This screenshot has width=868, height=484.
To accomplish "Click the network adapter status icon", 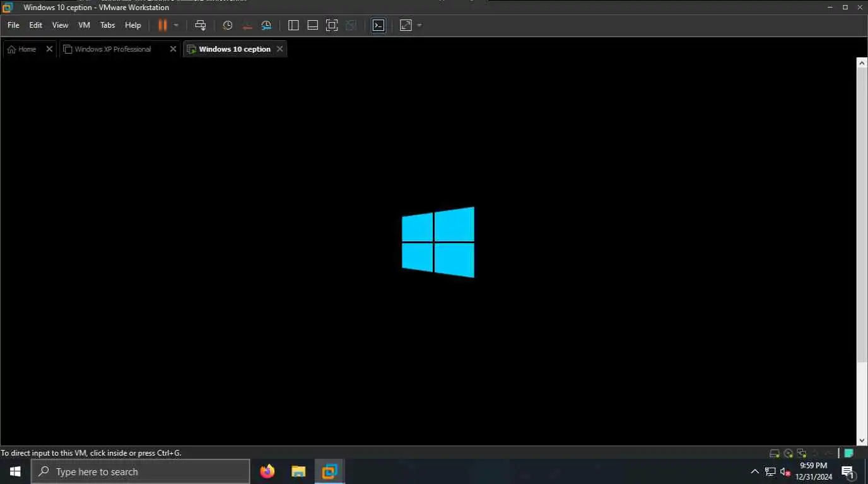I will coord(802,453).
